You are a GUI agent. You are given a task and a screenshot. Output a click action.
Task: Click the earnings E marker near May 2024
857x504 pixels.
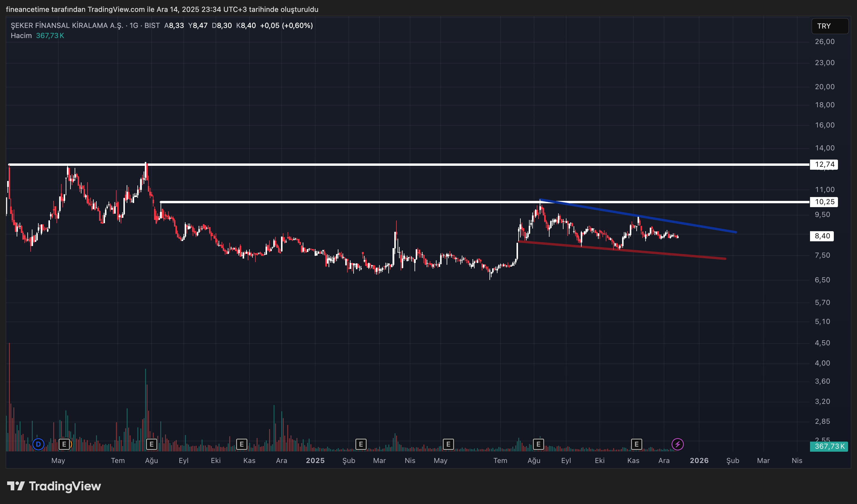click(64, 444)
